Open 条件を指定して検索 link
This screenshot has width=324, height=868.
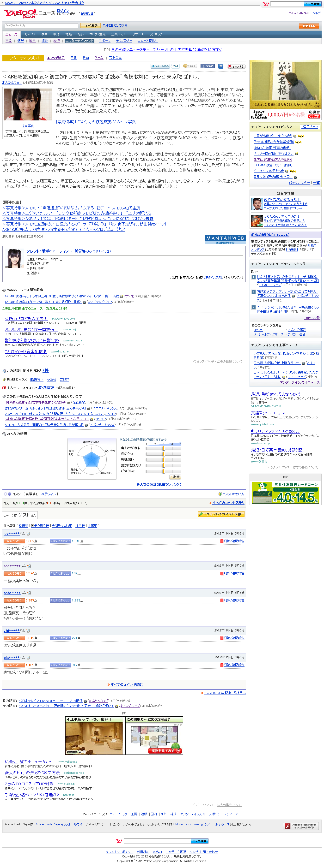(x=115, y=26)
